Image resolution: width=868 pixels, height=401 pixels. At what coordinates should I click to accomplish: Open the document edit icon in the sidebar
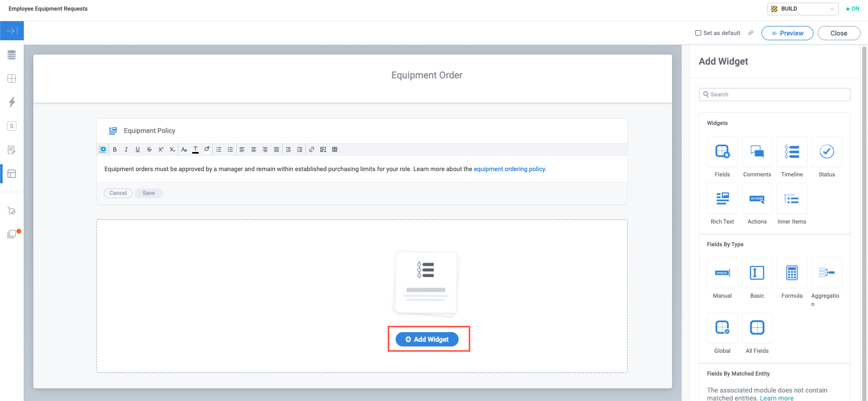(12, 150)
